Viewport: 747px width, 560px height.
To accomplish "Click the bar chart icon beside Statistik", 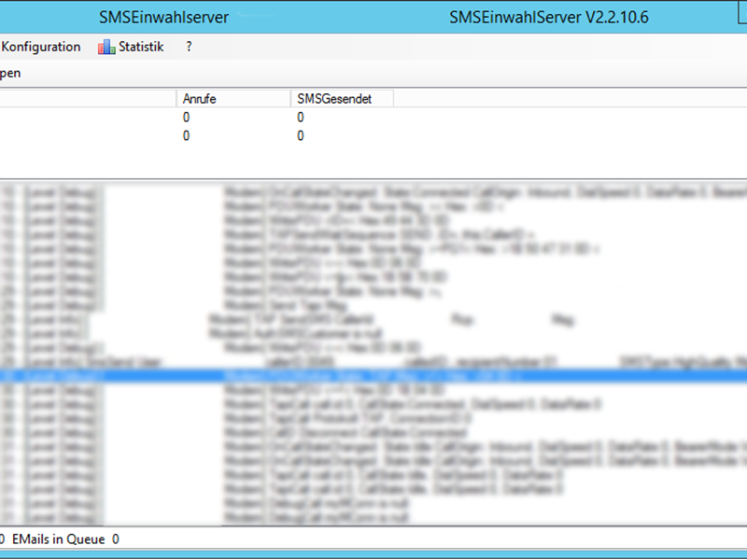I will tap(106, 47).
